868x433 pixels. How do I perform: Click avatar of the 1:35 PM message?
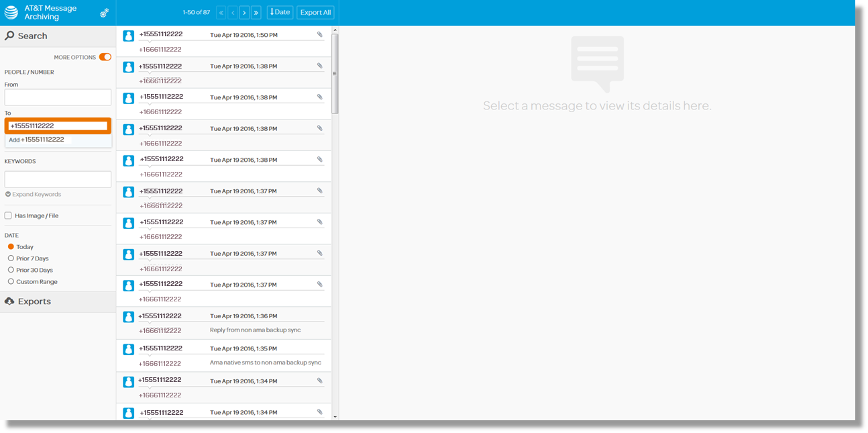129,350
